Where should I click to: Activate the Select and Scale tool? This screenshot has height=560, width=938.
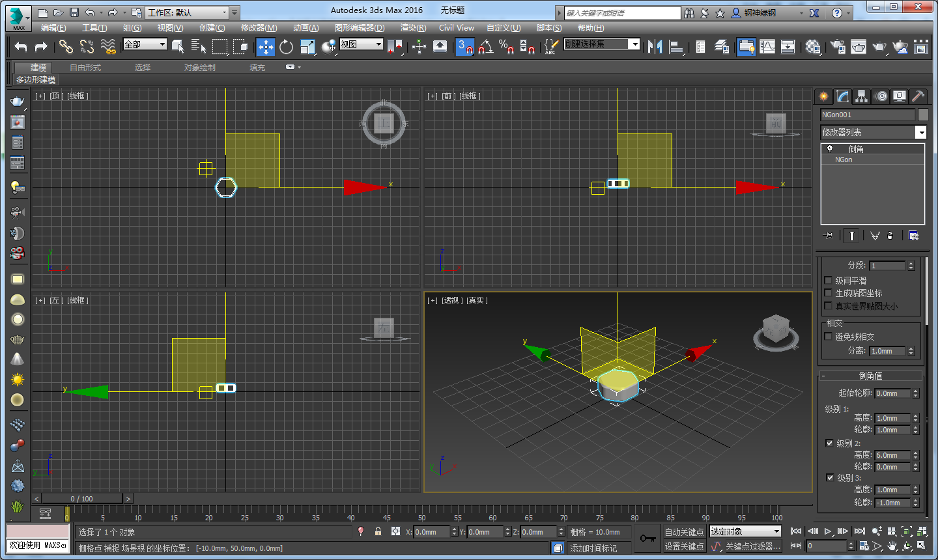pos(307,46)
